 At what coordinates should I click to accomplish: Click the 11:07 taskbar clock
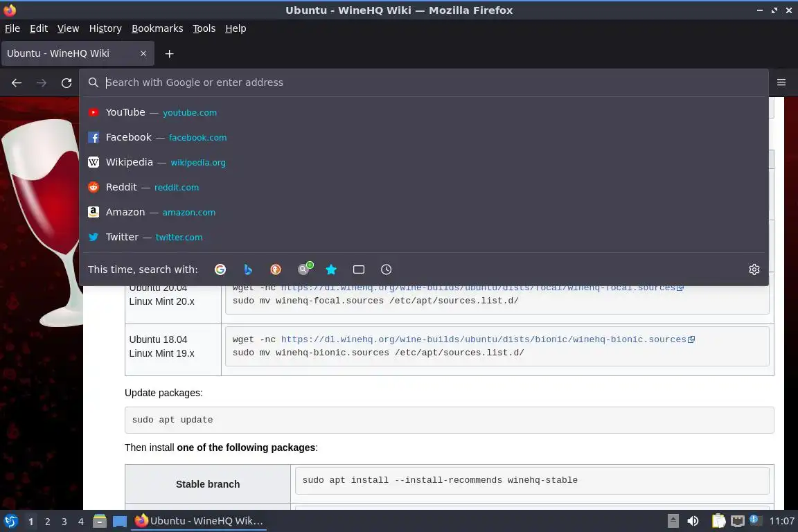pos(781,521)
